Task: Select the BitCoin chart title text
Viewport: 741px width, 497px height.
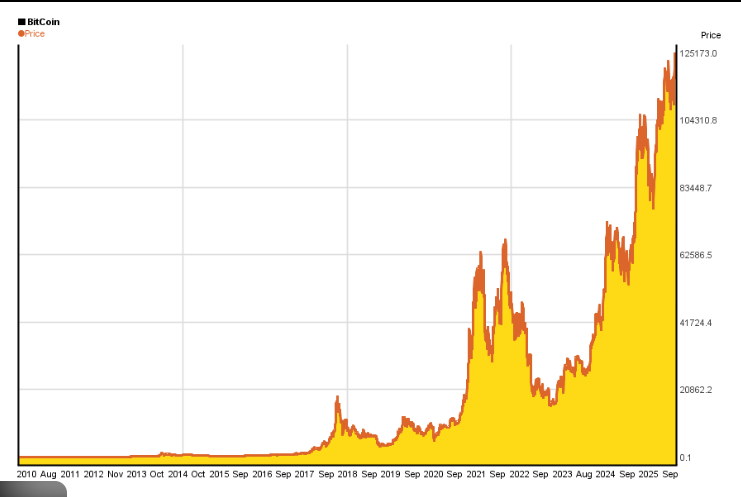Action: click(43, 21)
